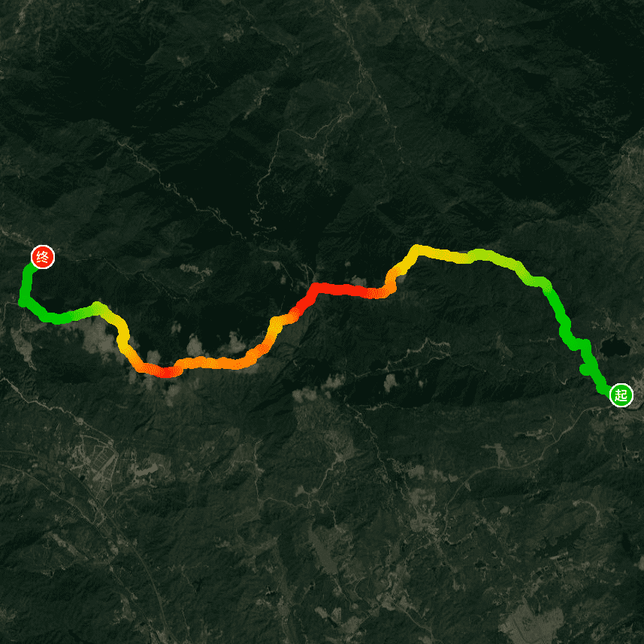Click the grid-patterned facility in the lower left
This screenshot has width=644, height=644.
pos(95,457)
